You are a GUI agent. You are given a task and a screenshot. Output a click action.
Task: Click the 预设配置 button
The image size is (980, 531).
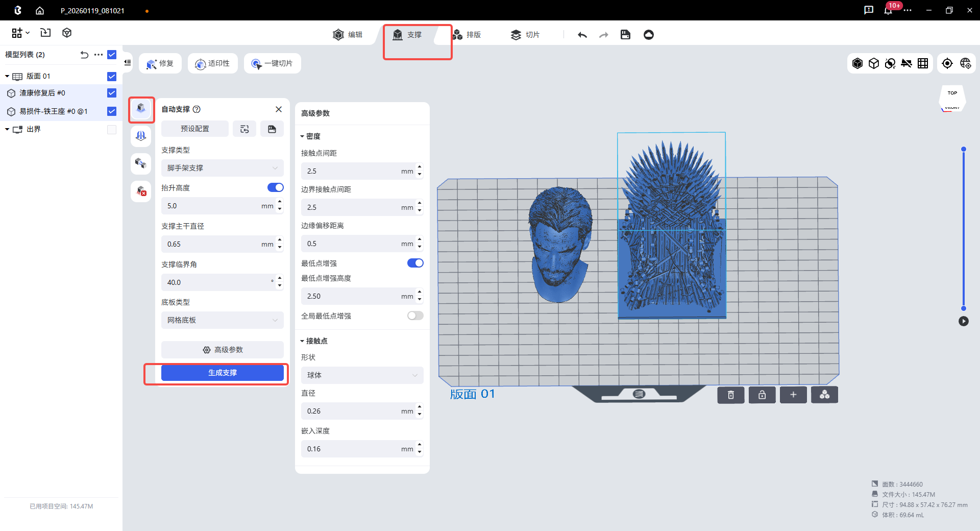(195, 129)
